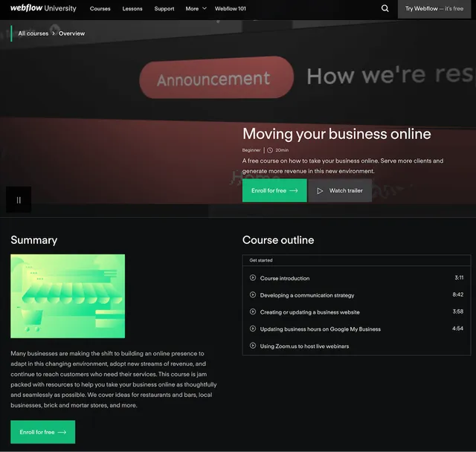Click the play icon beside Course introduction
The image size is (476, 452).
click(x=253, y=277)
